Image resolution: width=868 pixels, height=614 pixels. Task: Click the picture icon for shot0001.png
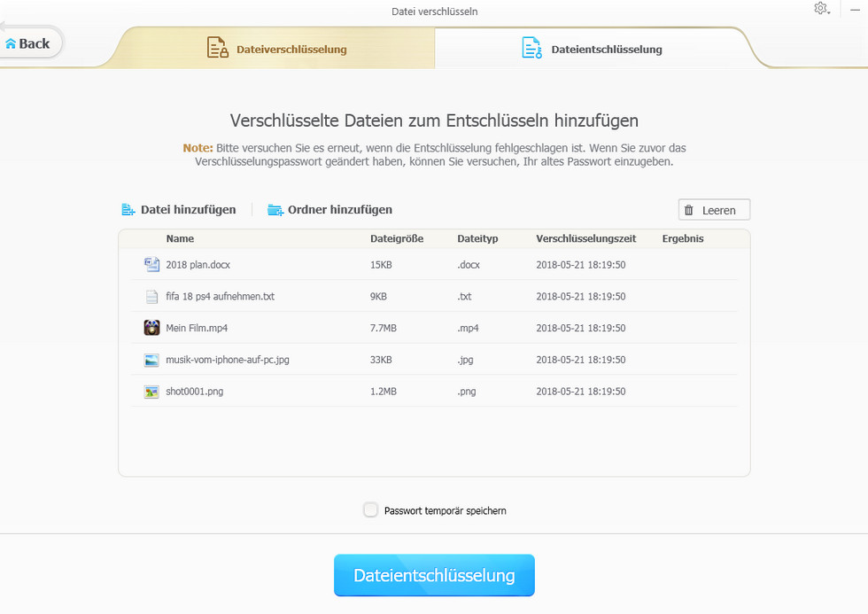point(151,392)
